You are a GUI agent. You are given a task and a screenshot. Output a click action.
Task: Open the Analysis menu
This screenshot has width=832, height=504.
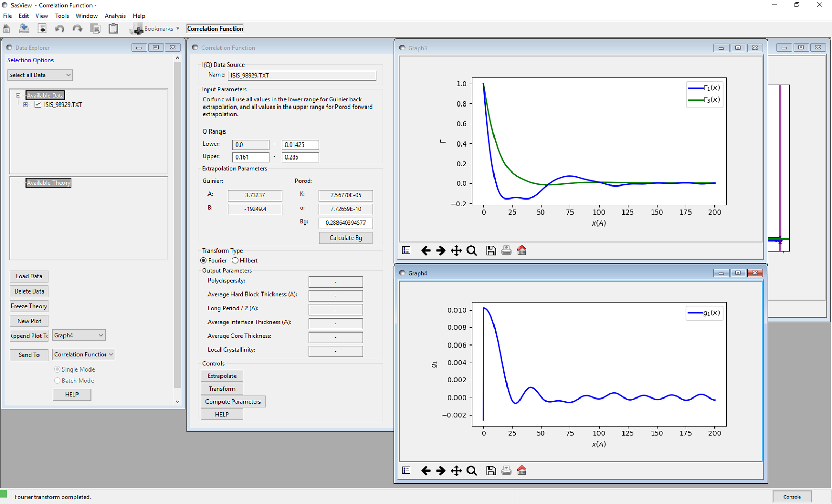point(115,16)
